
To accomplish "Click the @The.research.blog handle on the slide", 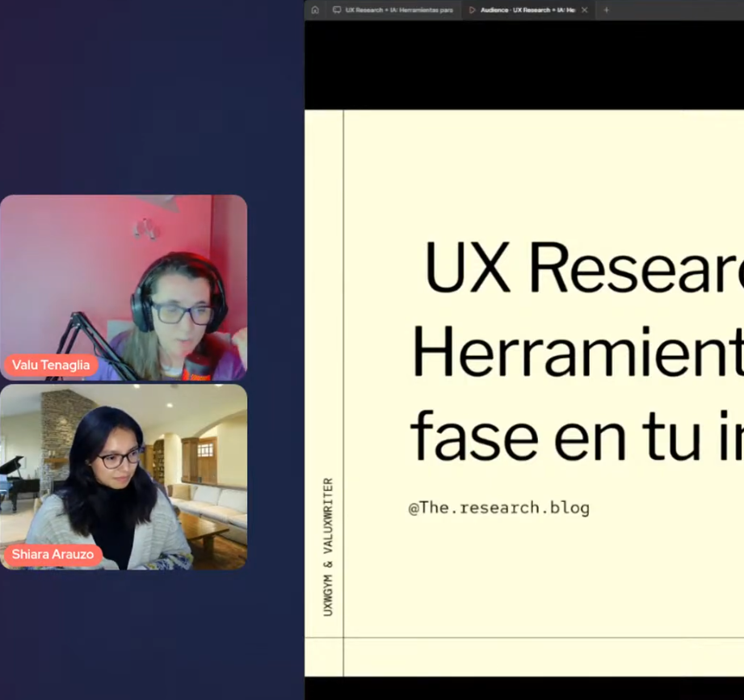I will click(498, 508).
